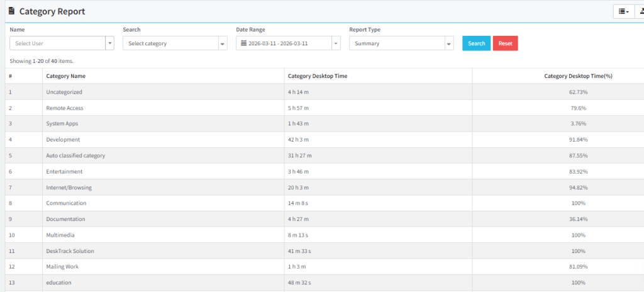Click the 14 m 8 s time value
Screen dimensions: 644x292
coord(297,203)
